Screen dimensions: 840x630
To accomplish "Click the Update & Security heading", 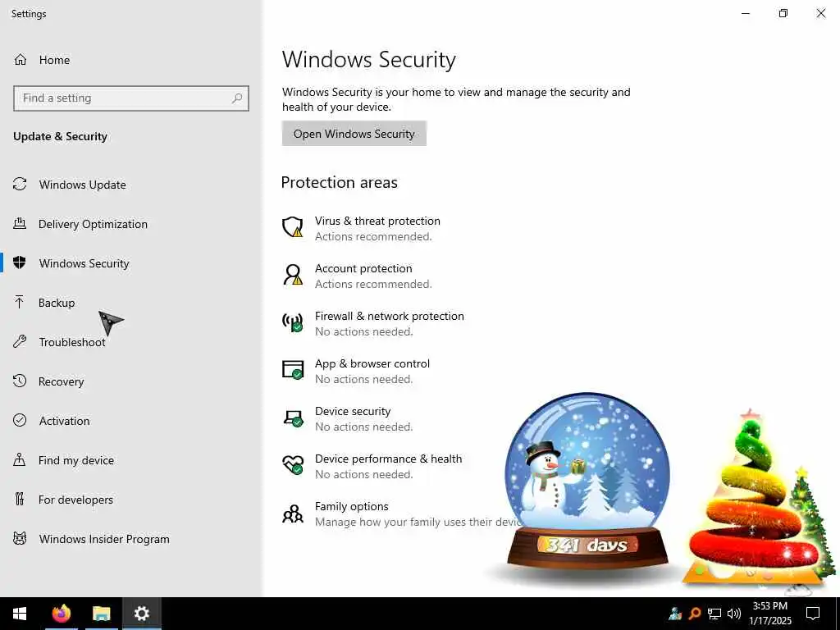I will [60, 136].
